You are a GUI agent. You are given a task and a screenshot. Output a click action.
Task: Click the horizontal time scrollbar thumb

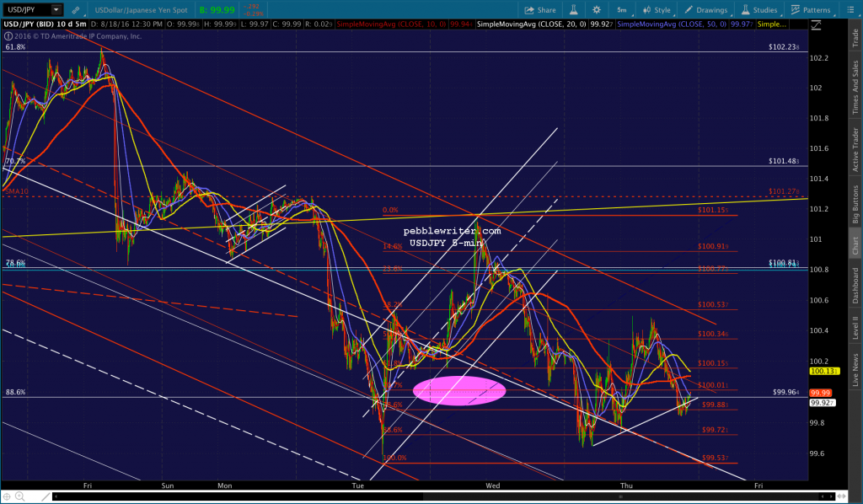pyautogui.click(x=621, y=496)
